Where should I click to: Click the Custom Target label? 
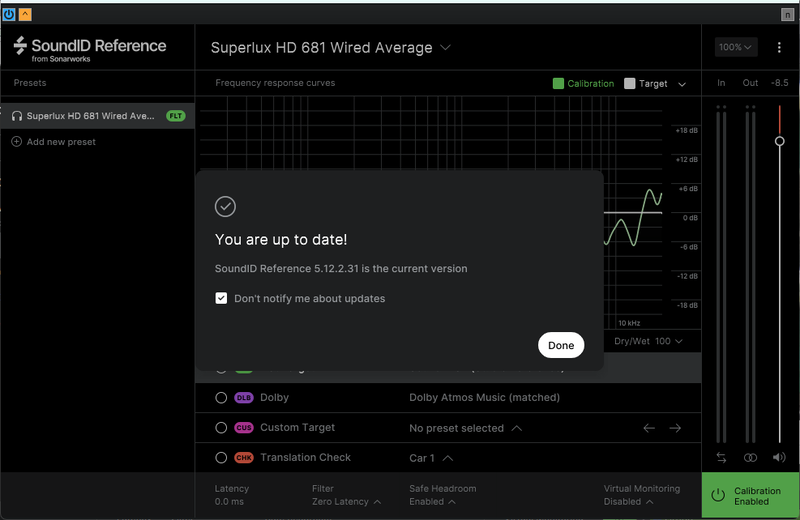coord(297,428)
